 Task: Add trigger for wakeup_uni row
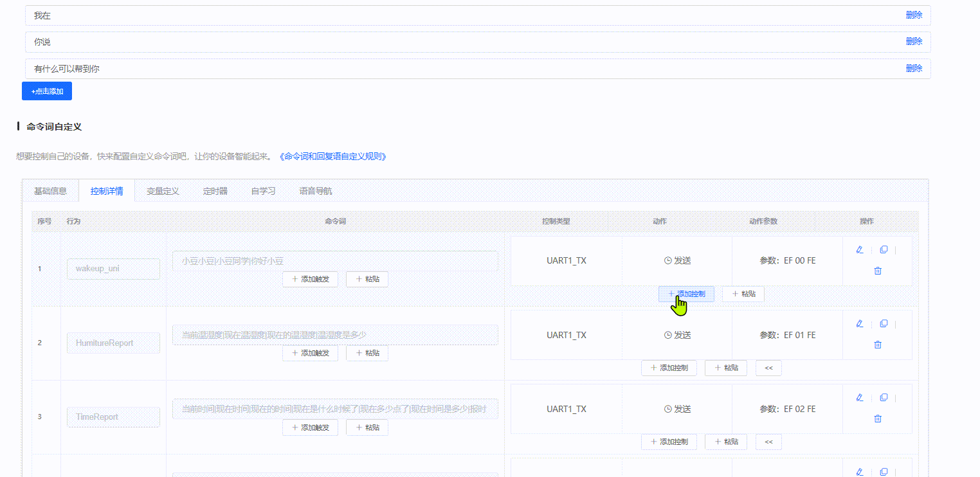[x=310, y=280]
